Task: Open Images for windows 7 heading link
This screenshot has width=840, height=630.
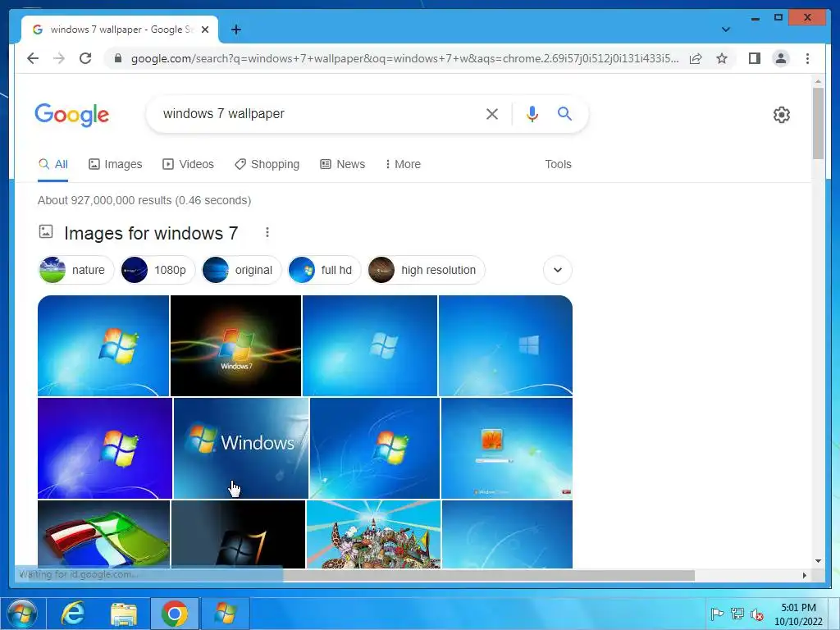Action: click(x=151, y=233)
